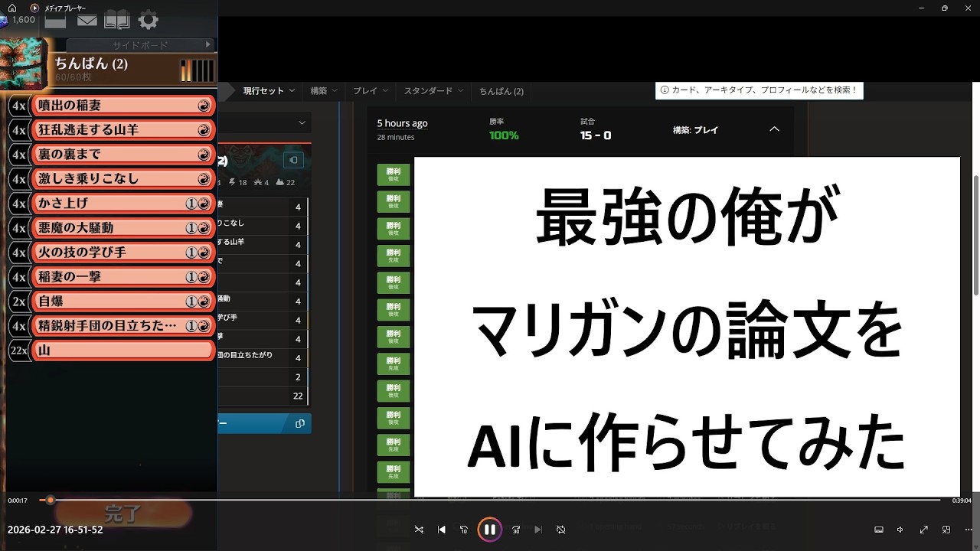The width and height of the screenshot is (980, 551).
Task: Open the volume speaker control
Action: click(900, 530)
